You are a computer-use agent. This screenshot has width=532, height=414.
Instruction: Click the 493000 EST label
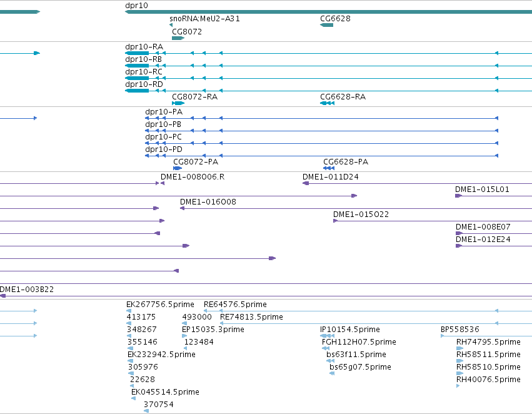tap(197, 317)
